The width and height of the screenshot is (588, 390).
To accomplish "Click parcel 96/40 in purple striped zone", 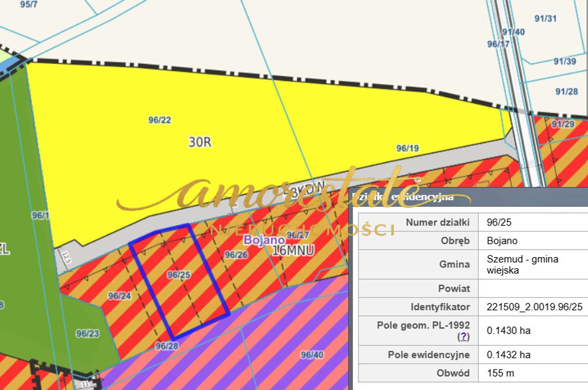I will point(312,355).
